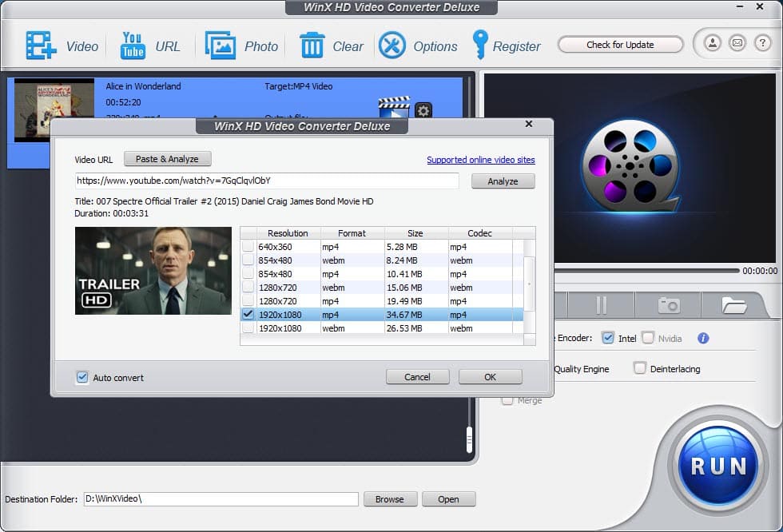Click the Photo slideshow icon
This screenshot has width=783, height=532.
[221, 46]
